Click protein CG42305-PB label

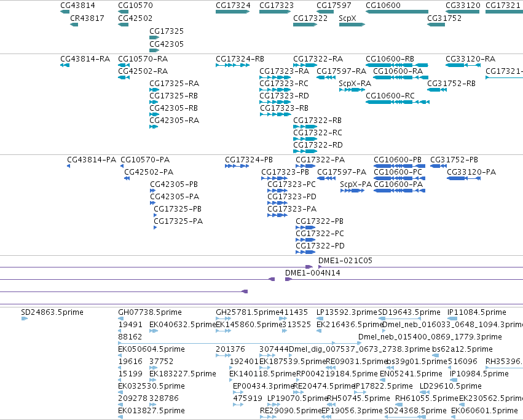[x=174, y=184]
